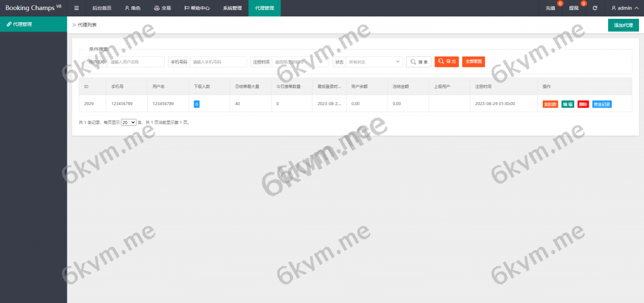Click the green 编辑 button for agent 2929
Viewport: 644px width, 303px height.
(x=567, y=104)
